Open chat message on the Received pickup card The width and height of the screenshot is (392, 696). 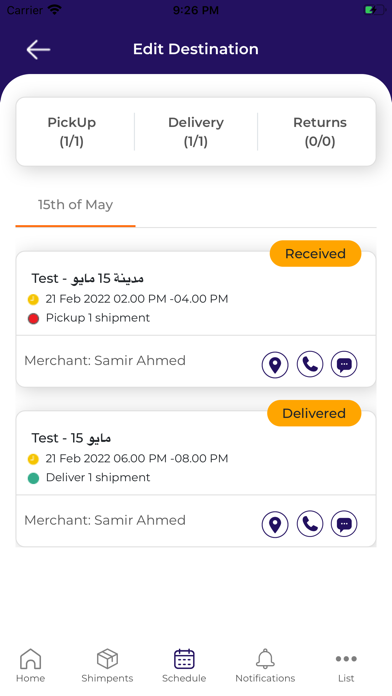(x=344, y=364)
